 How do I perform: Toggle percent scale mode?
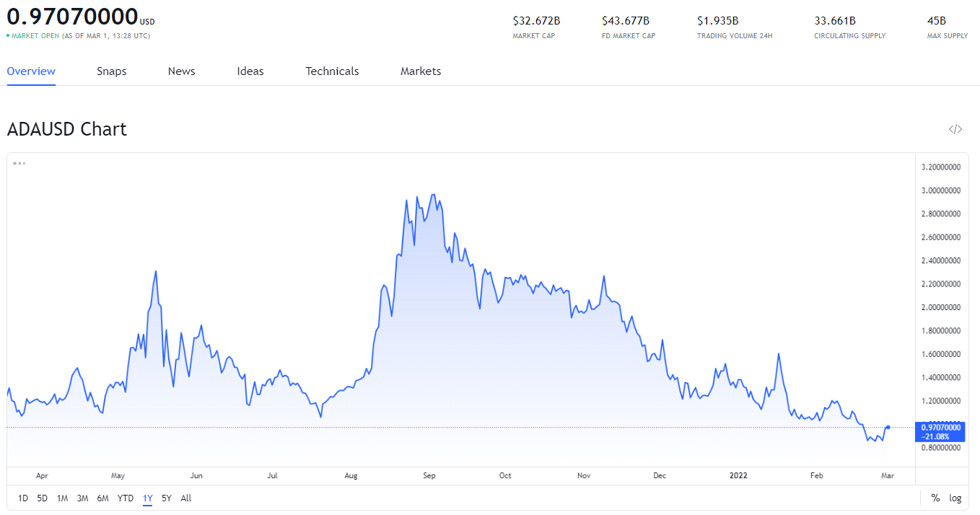935,498
